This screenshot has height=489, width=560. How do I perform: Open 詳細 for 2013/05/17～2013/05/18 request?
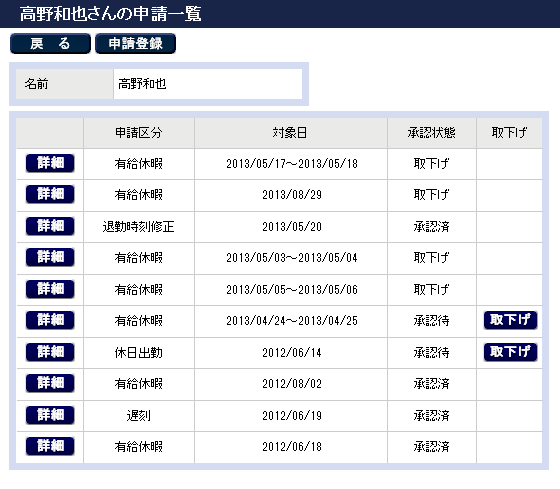[50, 163]
